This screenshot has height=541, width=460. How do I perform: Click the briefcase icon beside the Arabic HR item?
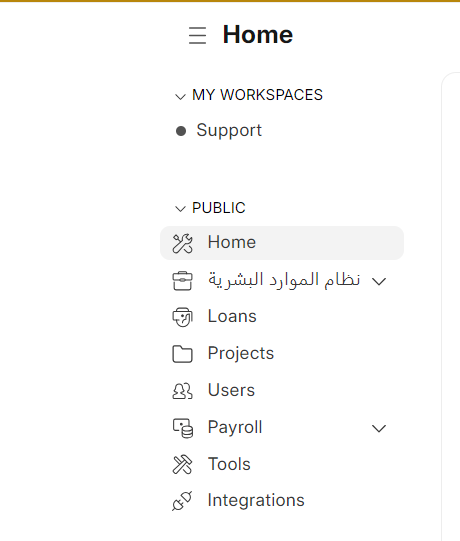[182, 281]
